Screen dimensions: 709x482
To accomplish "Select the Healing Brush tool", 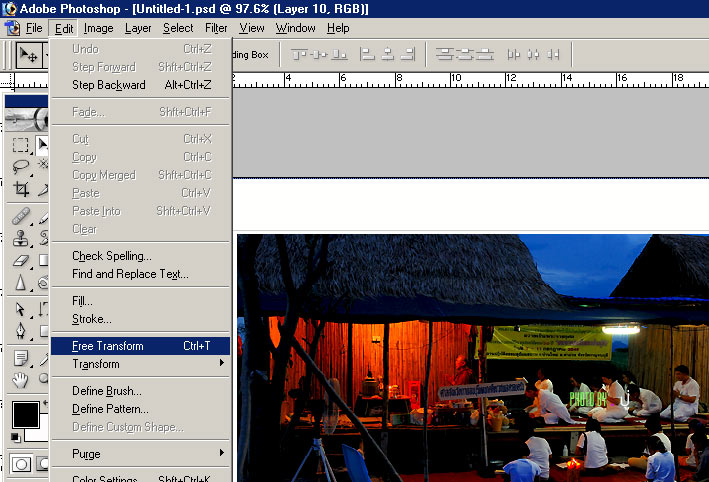I will (x=20, y=216).
